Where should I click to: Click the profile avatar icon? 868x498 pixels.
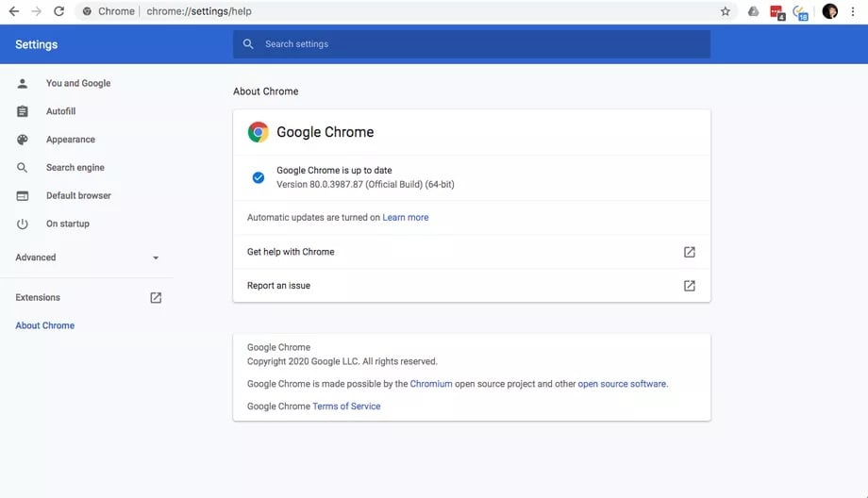(x=829, y=11)
